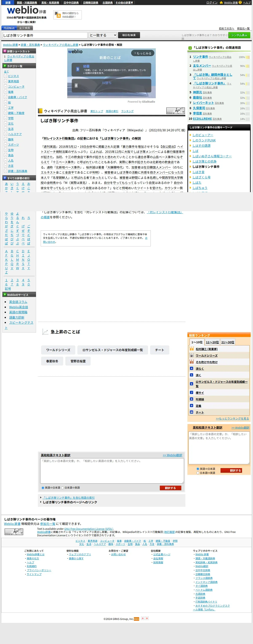Screen dimensions: 253x644
Task: Click the center red 翻訳する button
Action: [x=170, y=488]
